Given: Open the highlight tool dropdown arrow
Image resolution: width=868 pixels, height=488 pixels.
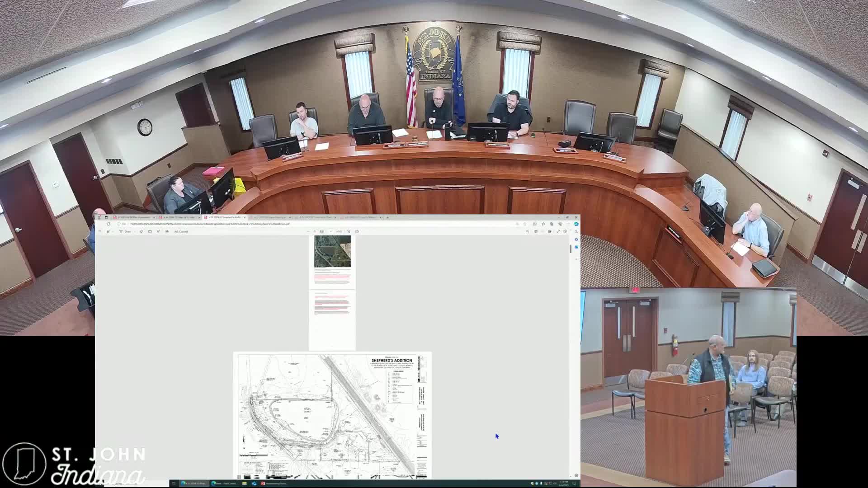Looking at the screenshot, I should 113,231.
